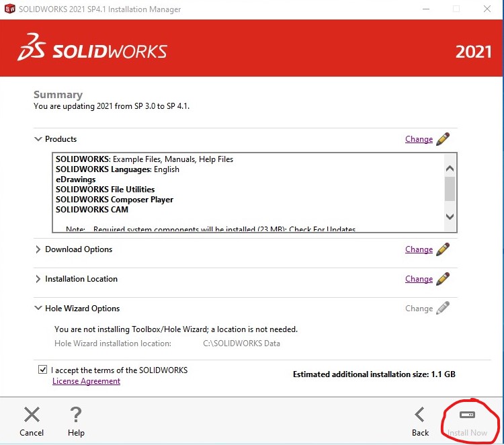This screenshot has height=445, width=504.
Task: Click the SOLIDWORKS app icon in title bar
Action: click(9, 9)
